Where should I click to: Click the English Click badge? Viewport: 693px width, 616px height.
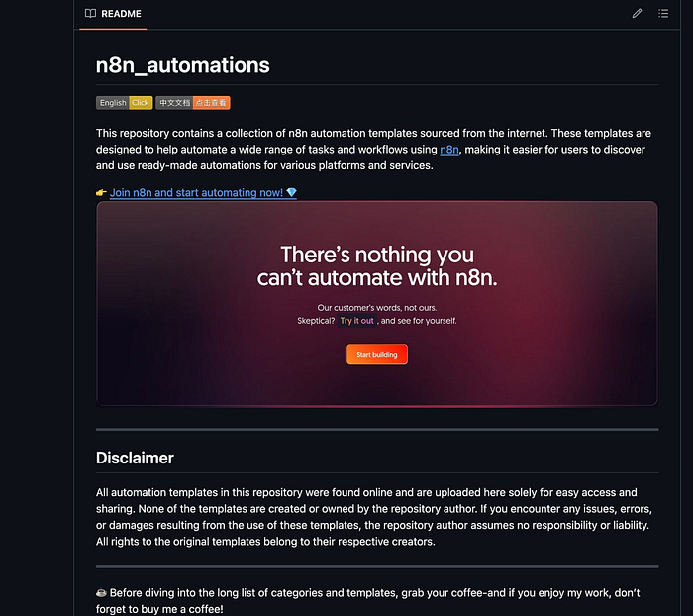point(124,103)
